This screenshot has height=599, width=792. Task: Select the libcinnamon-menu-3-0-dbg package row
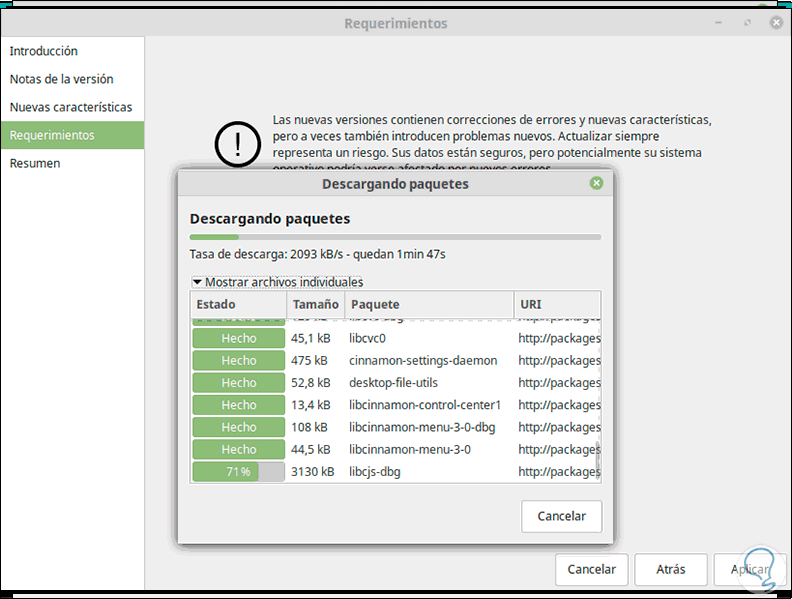(395, 427)
